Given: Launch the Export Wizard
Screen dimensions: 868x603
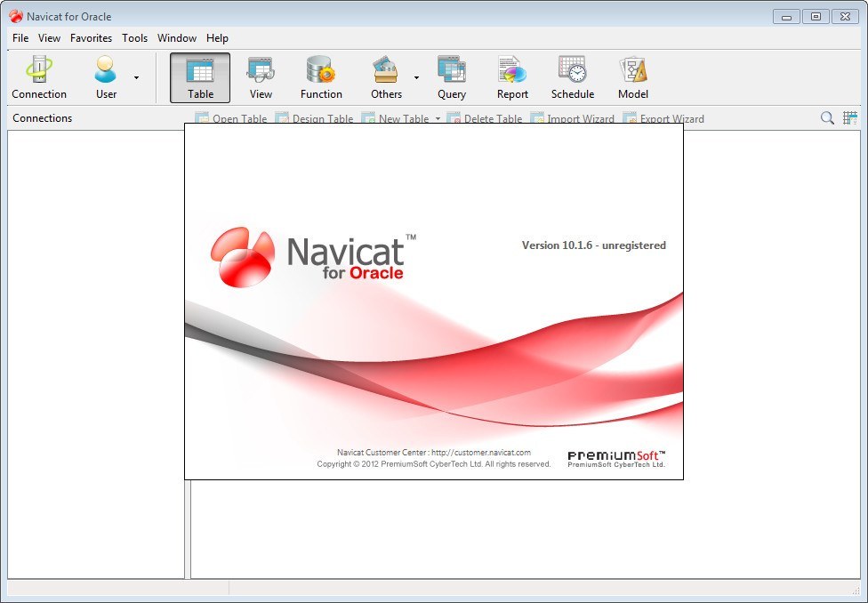Looking at the screenshot, I should pos(663,118).
